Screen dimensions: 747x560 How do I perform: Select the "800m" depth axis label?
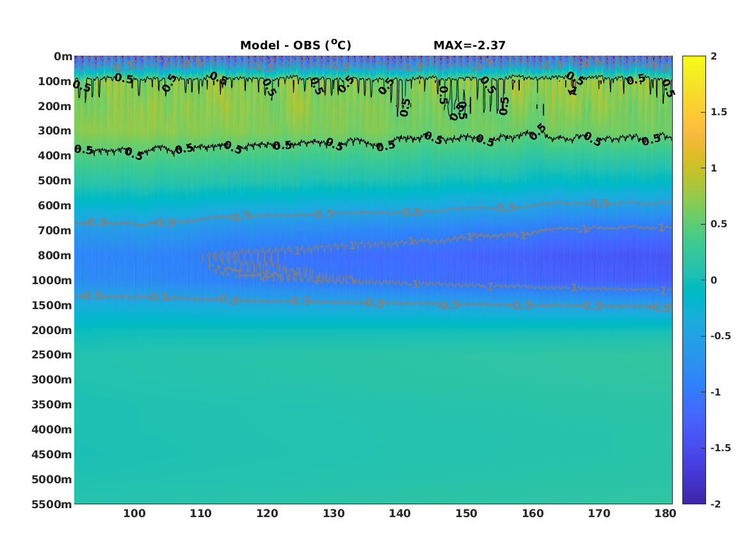tap(55, 255)
